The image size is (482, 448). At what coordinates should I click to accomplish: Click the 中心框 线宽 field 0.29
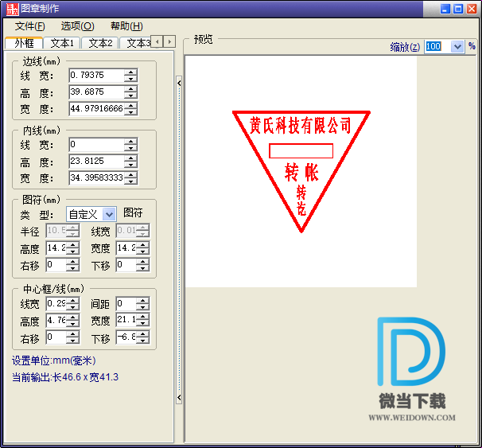pos(56,304)
